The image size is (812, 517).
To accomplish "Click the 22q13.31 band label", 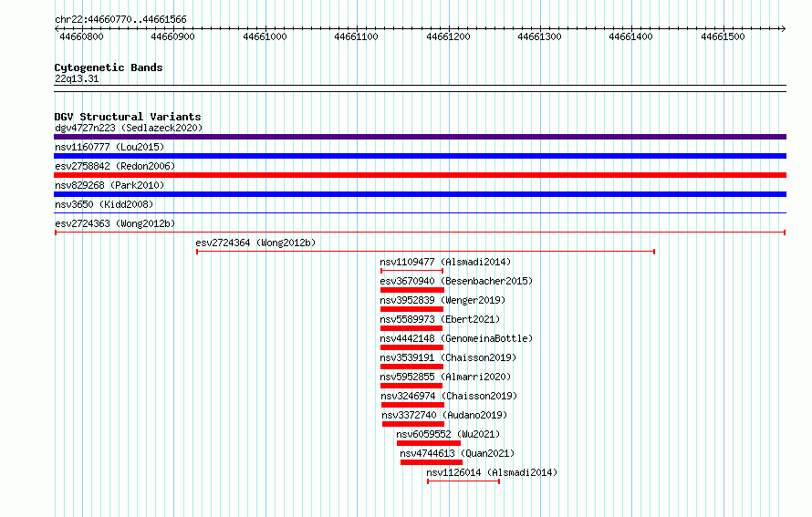I will pyautogui.click(x=77, y=78).
